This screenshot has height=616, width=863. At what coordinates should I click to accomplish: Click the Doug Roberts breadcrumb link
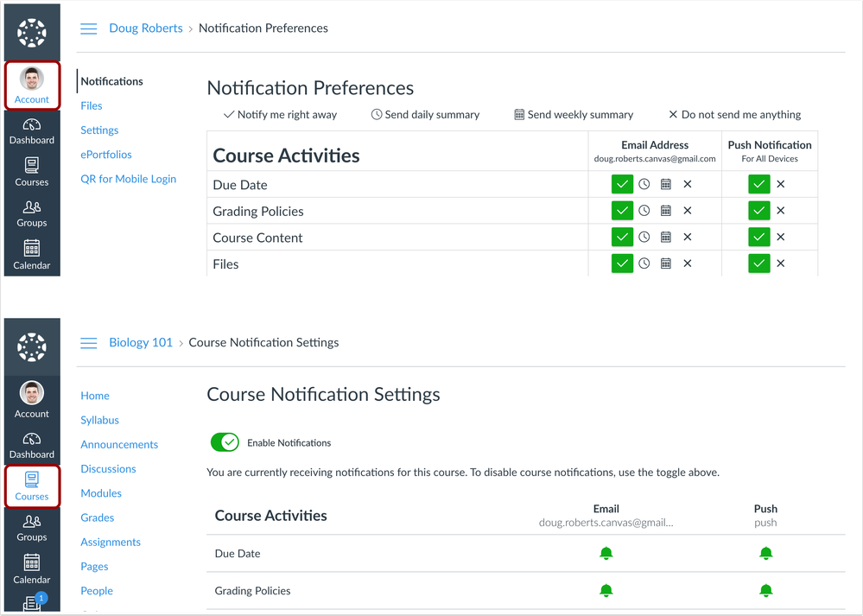145,28
